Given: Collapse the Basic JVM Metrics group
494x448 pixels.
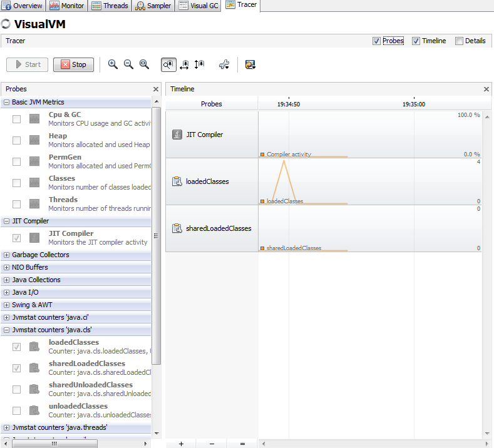Looking at the screenshot, I should tap(6, 103).
